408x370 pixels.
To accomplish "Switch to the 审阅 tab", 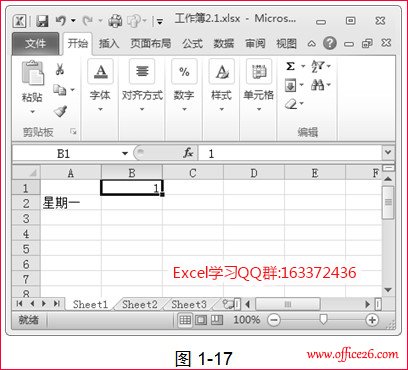I will [x=255, y=44].
